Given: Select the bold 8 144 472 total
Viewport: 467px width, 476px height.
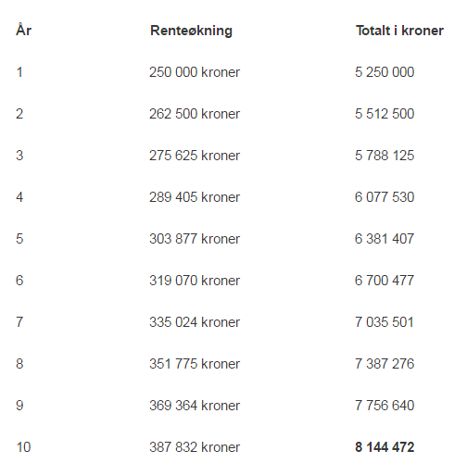Looking at the screenshot, I should [385, 447].
